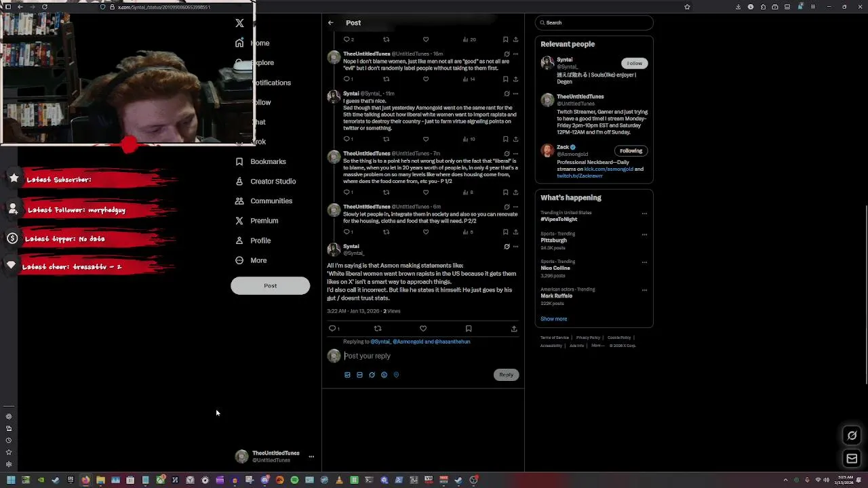The width and height of the screenshot is (868, 488).
Task: Open @hasanthehun mention link
Action: [452, 342]
